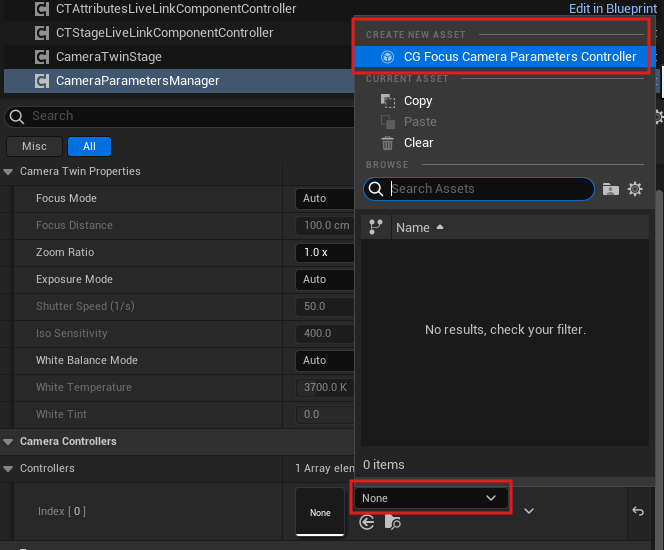Click the asset picker folder filter icon

point(611,189)
